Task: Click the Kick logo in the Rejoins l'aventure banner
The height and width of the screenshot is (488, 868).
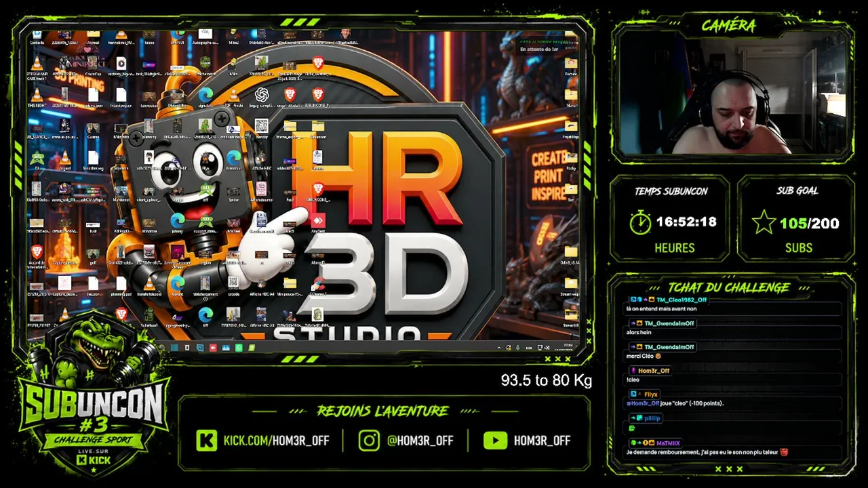Action: [206, 440]
